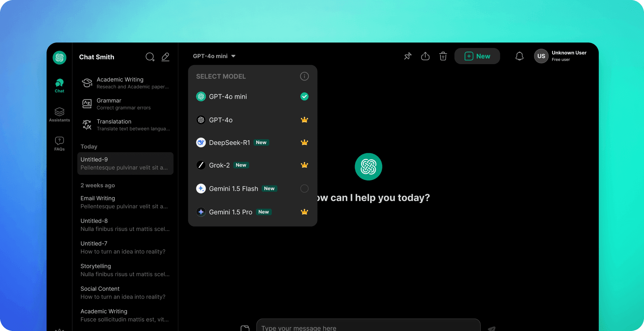The width and height of the screenshot is (644, 331).
Task: Select the Translatation assistant icon
Action: (x=87, y=125)
